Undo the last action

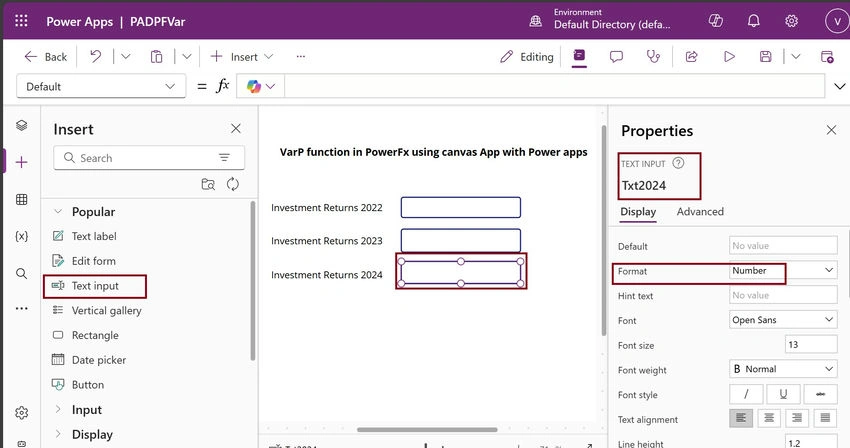[x=95, y=56]
